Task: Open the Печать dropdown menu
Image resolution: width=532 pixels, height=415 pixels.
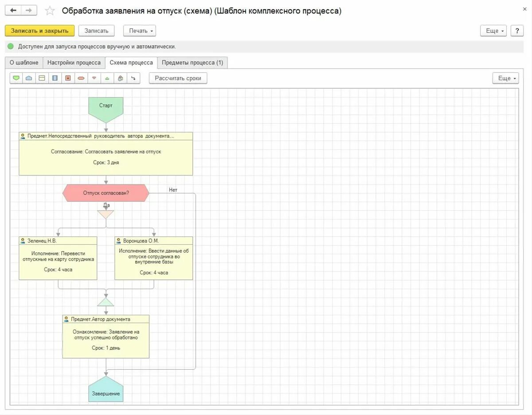Action: (140, 31)
